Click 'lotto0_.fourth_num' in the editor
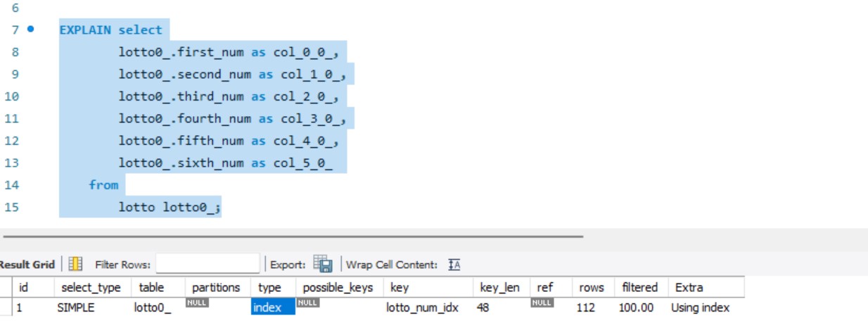The width and height of the screenshot is (868, 325). tap(185, 118)
